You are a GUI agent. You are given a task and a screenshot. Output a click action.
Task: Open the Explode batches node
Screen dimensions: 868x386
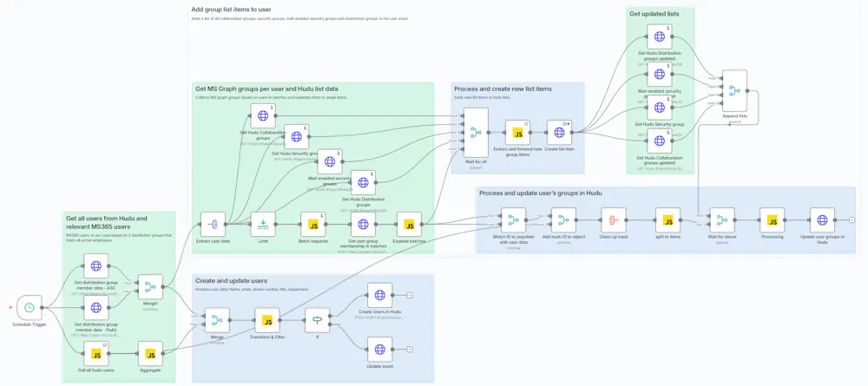tap(409, 225)
